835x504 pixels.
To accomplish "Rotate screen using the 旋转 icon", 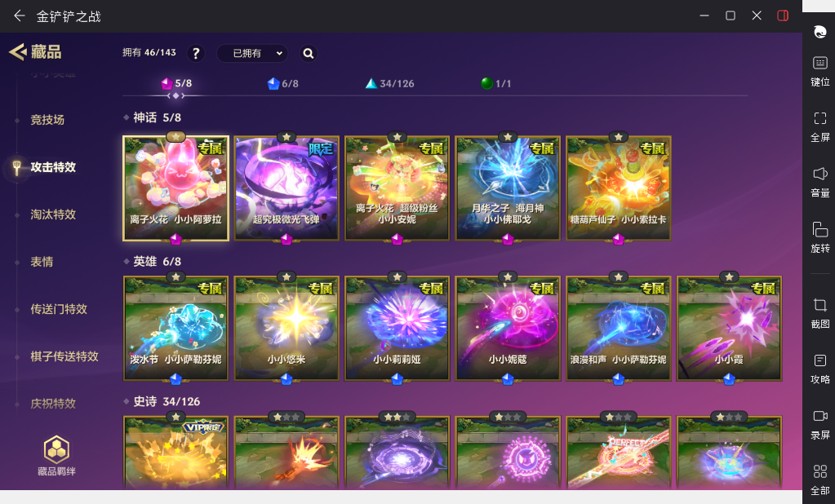I will 820,237.
